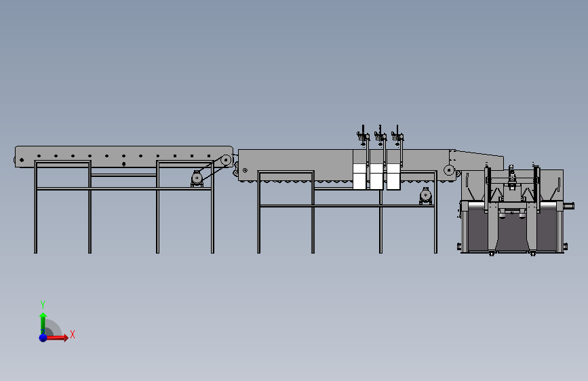Select the large drive pulley on the left conveyor
The height and width of the screenshot is (381, 588).
pos(226,160)
